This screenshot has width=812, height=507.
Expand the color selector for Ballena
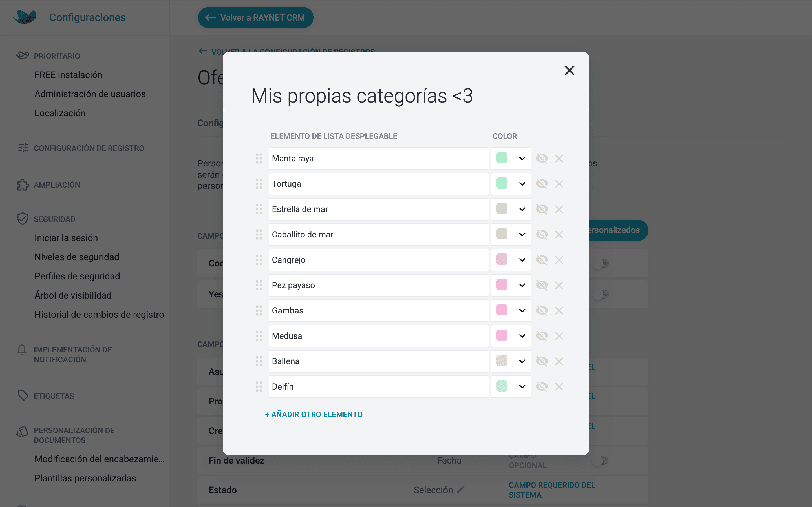tap(522, 361)
